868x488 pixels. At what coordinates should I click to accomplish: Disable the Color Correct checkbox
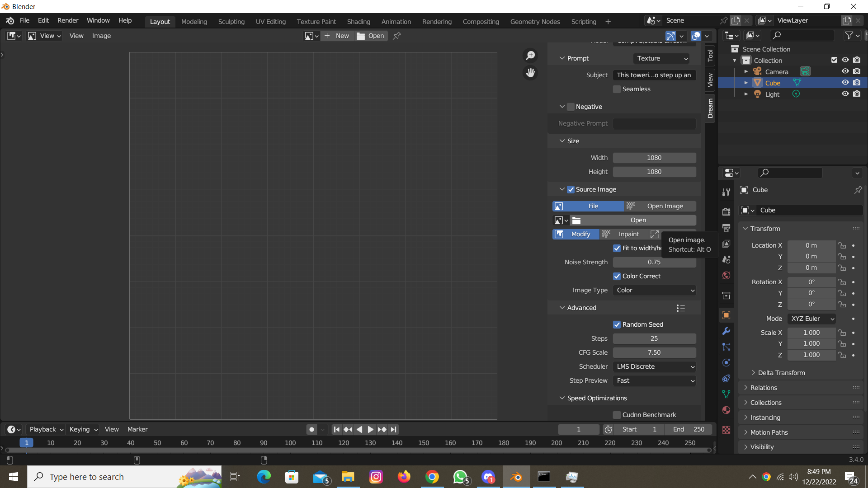[x=617, y=276]
